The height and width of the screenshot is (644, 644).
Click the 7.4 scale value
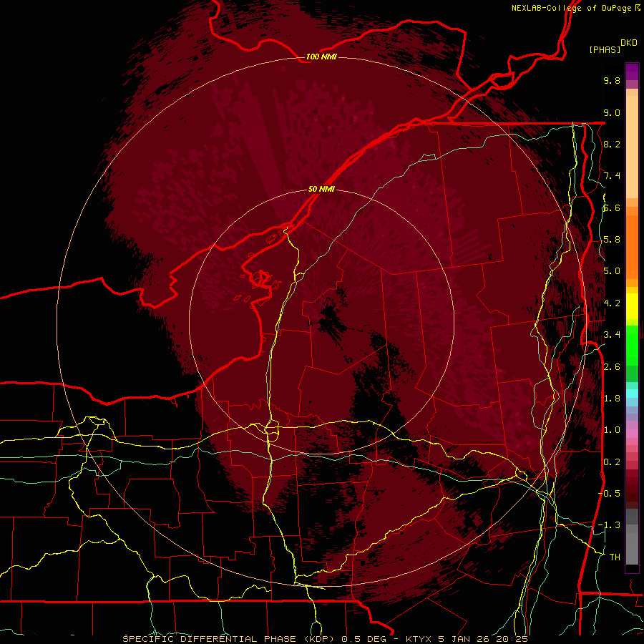tap(612, 176)
